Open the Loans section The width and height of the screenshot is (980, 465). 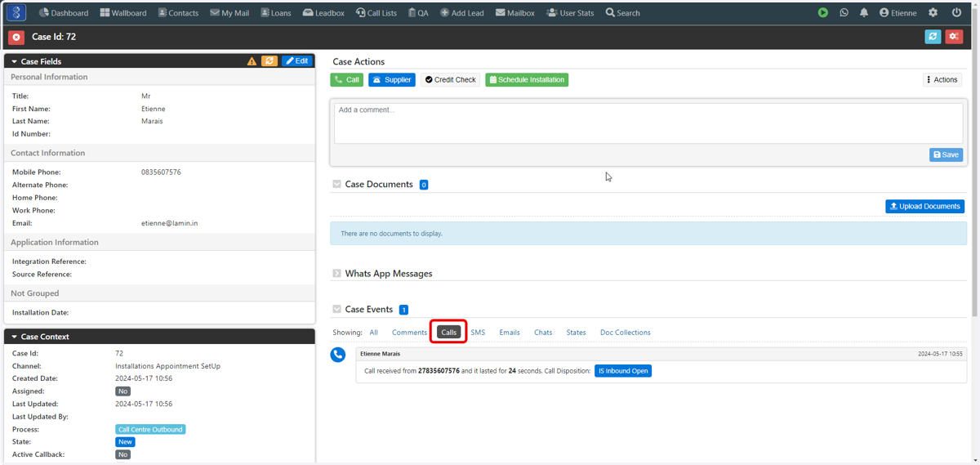[276, 13]
